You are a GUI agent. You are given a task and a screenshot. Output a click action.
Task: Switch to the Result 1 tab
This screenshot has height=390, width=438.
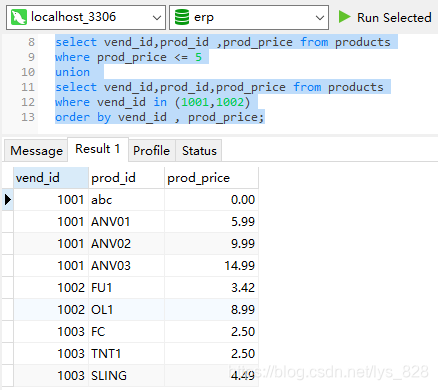98,149
